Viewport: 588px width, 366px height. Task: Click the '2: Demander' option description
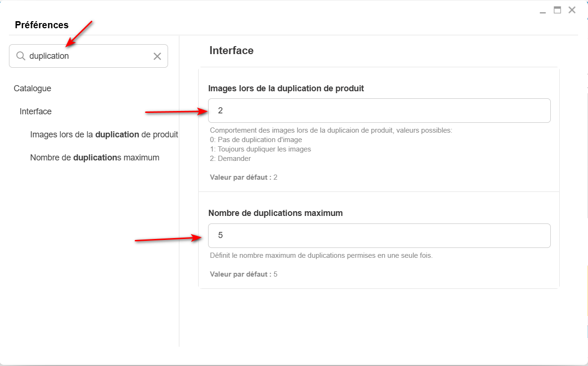pos(230,159)
